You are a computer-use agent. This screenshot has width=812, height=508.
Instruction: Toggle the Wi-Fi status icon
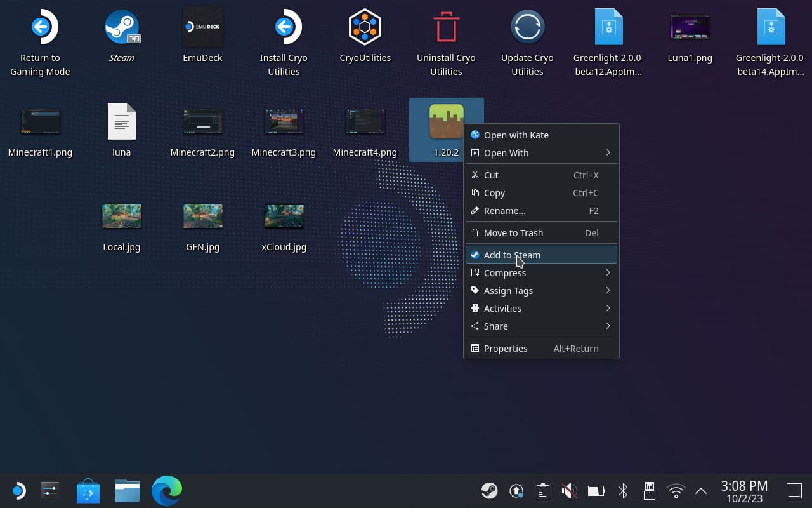[676, 490]
